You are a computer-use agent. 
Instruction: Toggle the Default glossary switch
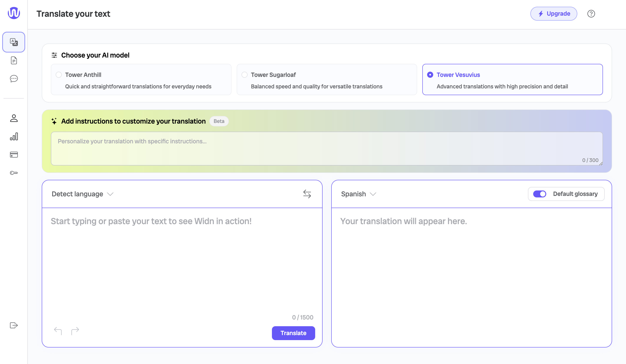tap(539, 194)
